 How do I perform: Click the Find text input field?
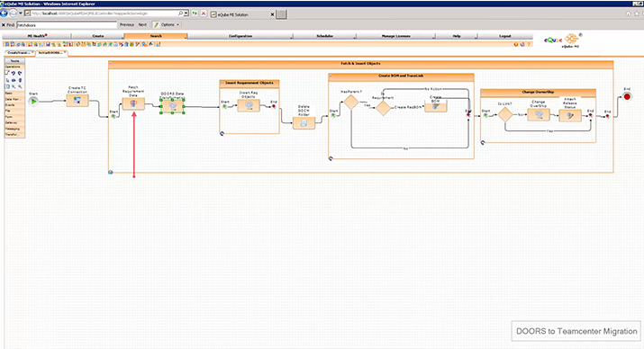click(x=67, y=25)
